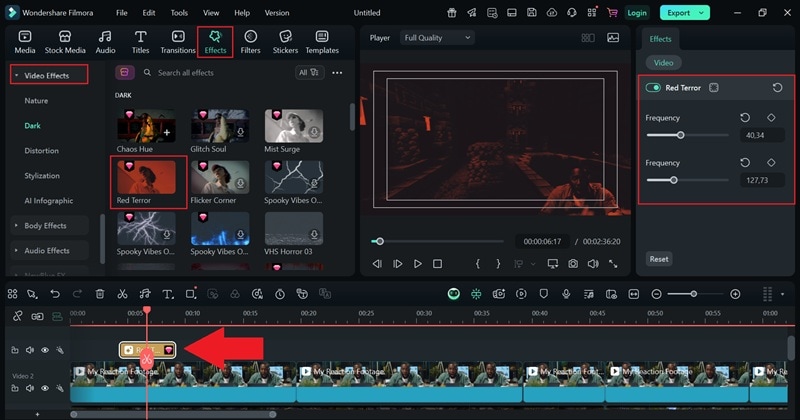Toggle the Red Terror effect switch
Screen dimensions: 800x420
[x=653, y=88]
